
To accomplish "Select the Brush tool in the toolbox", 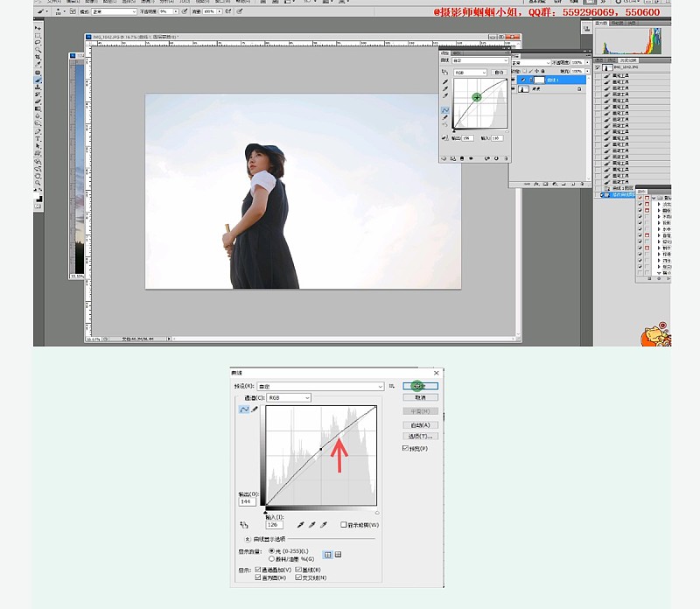I will pos(38,80).
